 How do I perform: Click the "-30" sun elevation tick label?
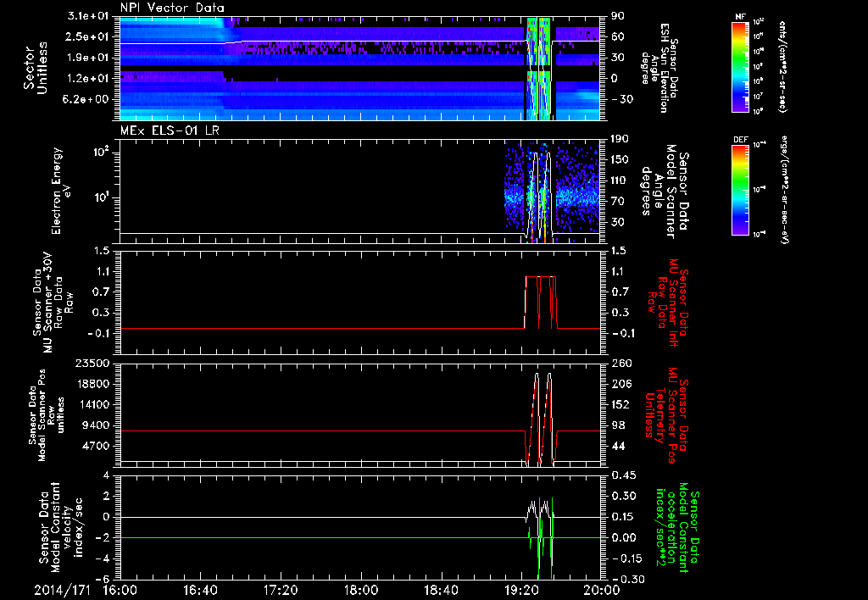[621, 100]
